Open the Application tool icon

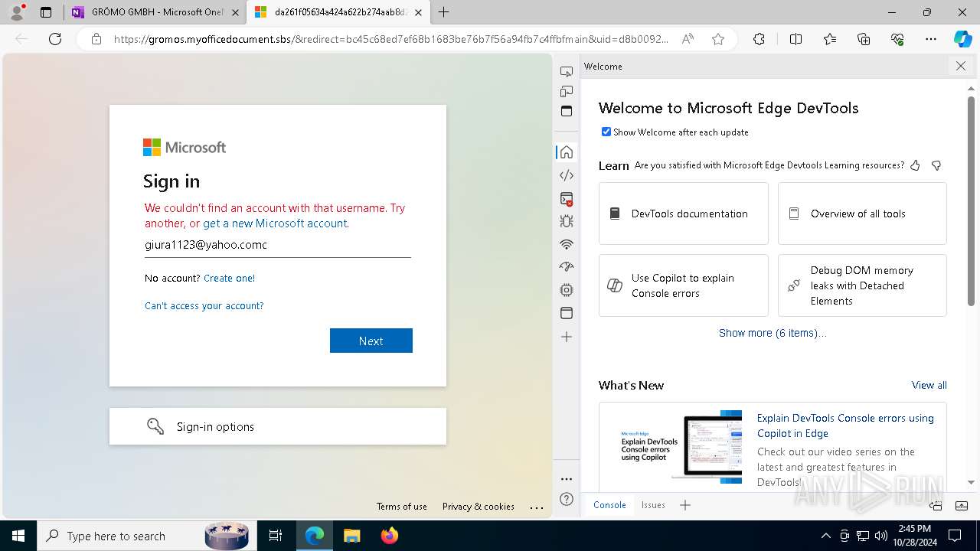(x=567, y=313)
